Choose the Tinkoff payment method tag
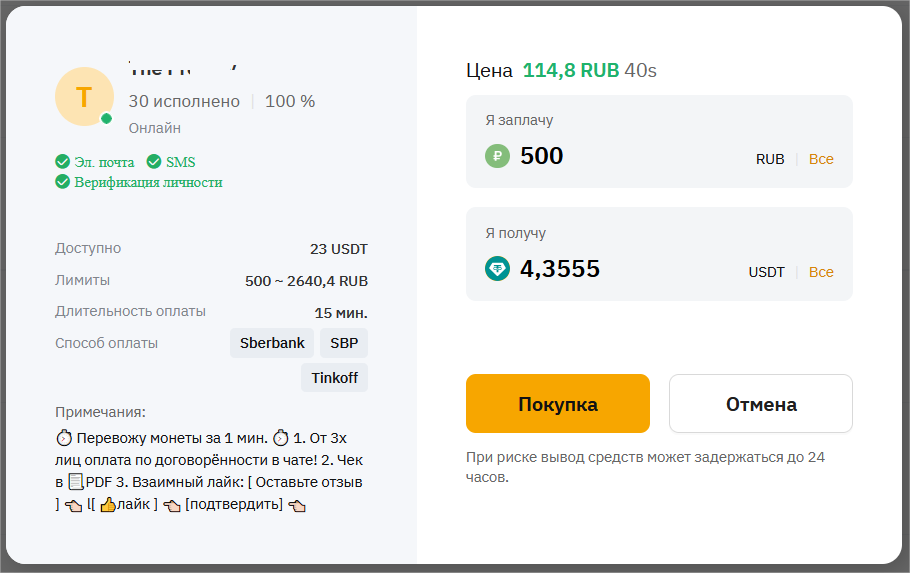Screen dimensions: 910x573 click(x=334, y=377)
